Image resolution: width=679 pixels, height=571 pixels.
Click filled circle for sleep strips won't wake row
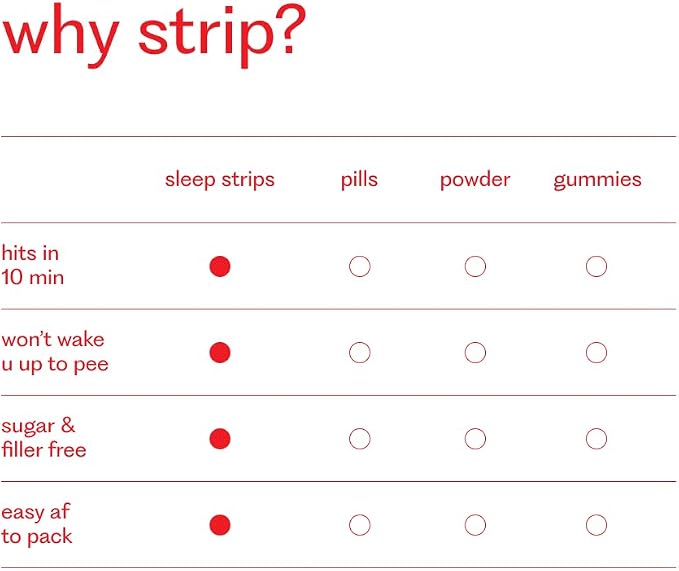[220, 352]
